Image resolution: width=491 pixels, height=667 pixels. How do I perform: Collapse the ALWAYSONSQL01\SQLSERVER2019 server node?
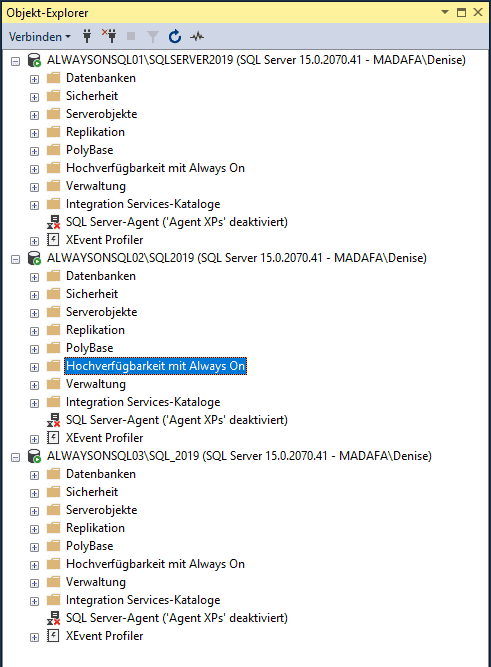click(x=16, y=61)
